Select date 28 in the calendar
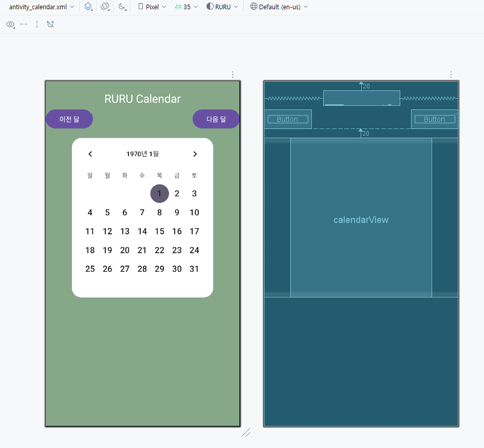The width and height of the screenshot is (484, 448). tap(142, 269)
